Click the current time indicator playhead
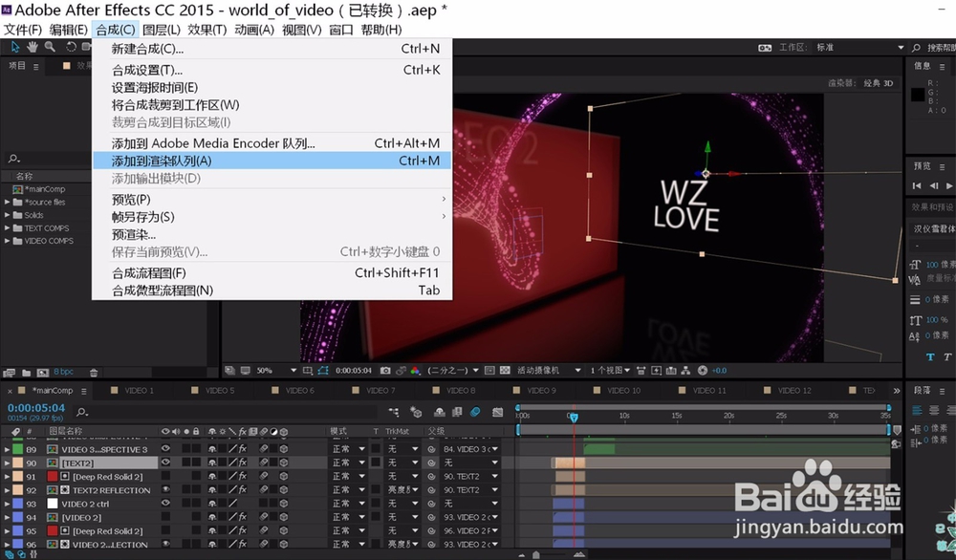The image size is (956, 560). pyautogui.click(x=573, y=417)
